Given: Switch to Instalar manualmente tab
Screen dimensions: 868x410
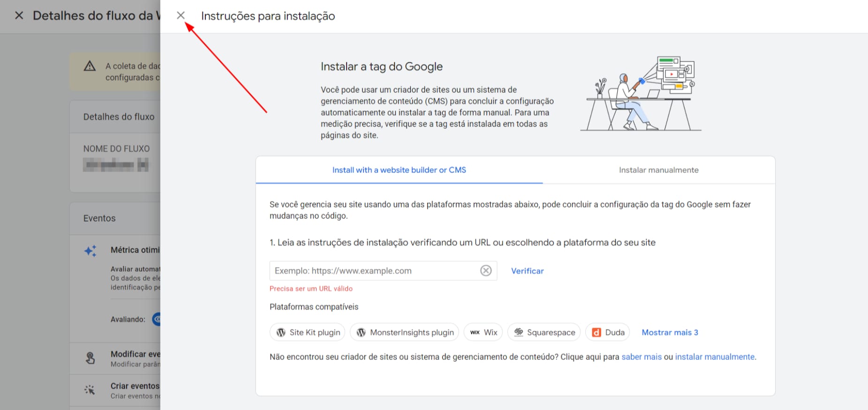Looking at the screenshot, I should [658, 170].
